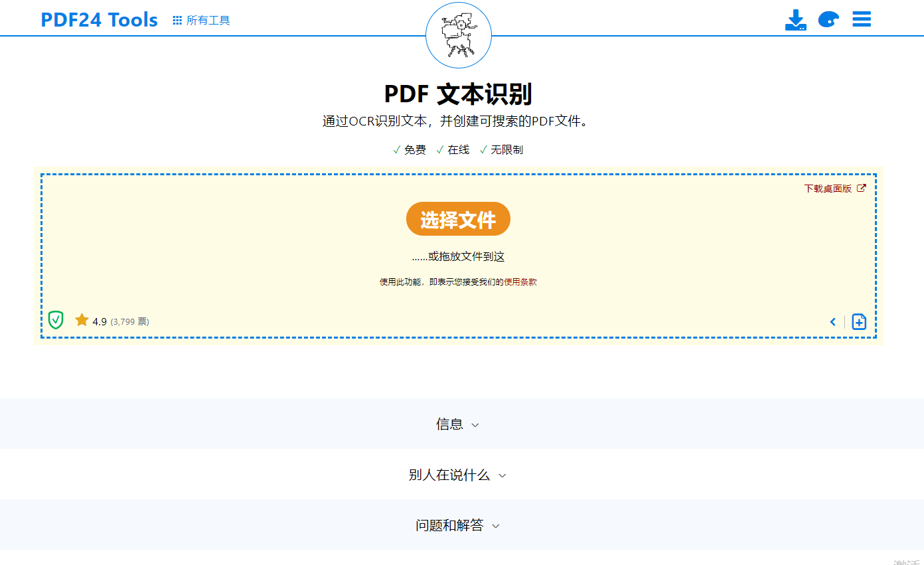Click the 免费 feature label
Image resolution: width=924 pixels, height=565 pixels.
tap(415, 150)
